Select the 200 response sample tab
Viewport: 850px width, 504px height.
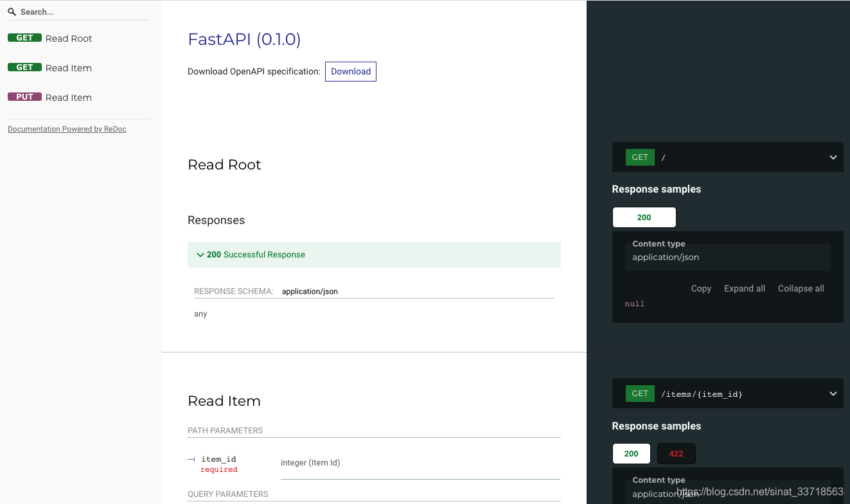click(631, 453)
